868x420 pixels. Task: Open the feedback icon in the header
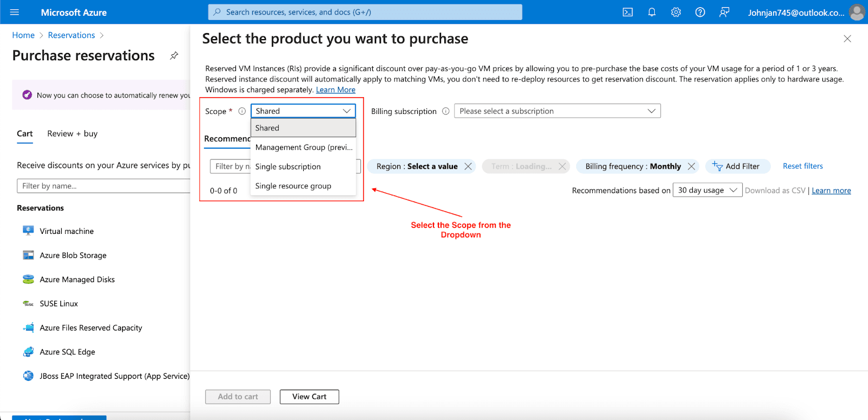point(724,12)
